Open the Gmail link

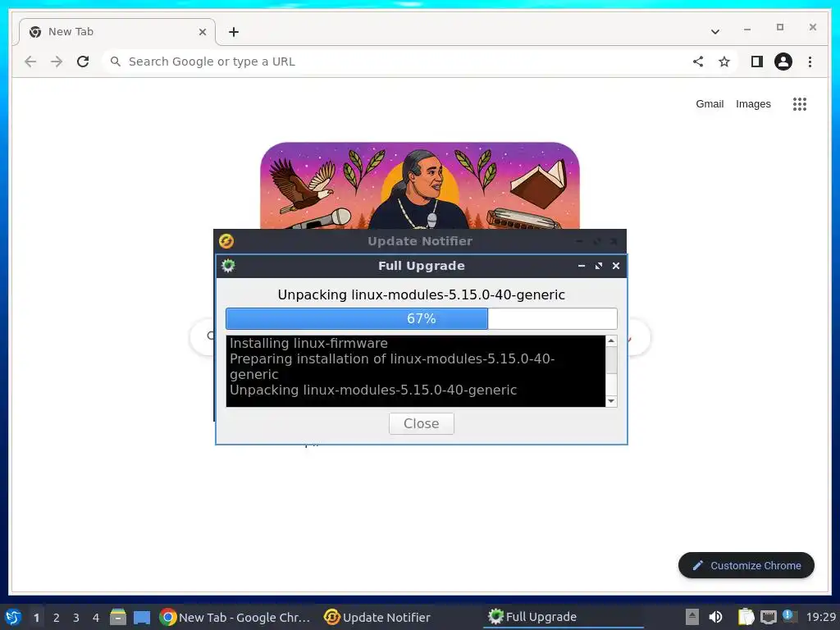click(710, 104)
